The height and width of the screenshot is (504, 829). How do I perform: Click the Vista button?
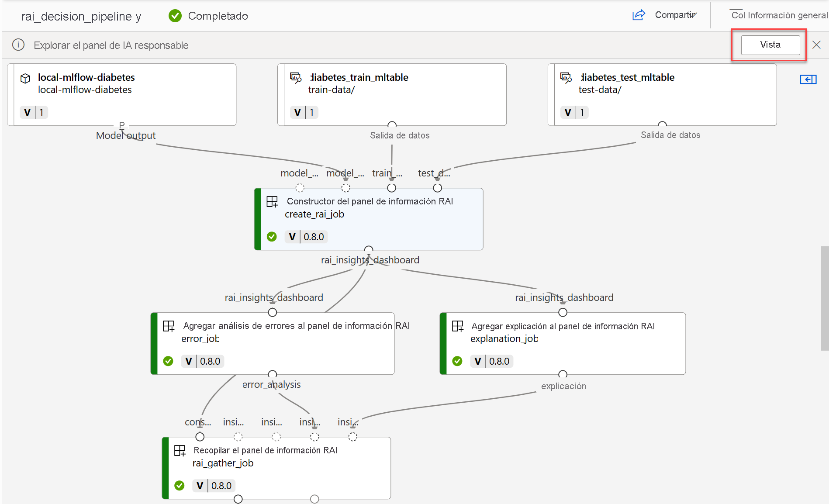[770, 45]
